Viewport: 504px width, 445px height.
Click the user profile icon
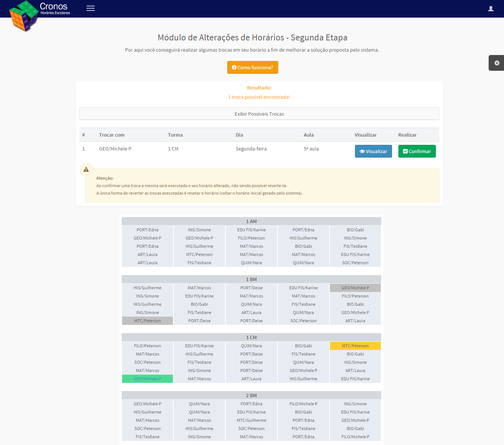point(491,9)
